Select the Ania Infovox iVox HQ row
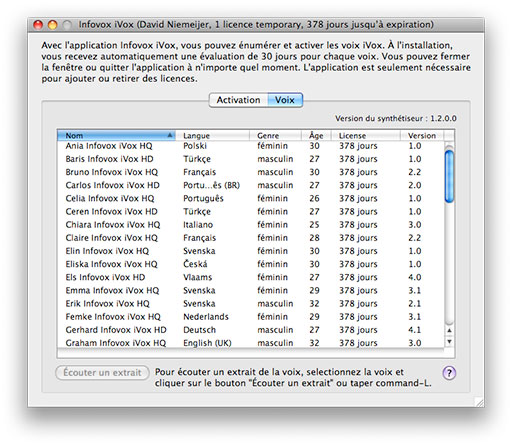The image size is (512, 445). click(251, 146)
